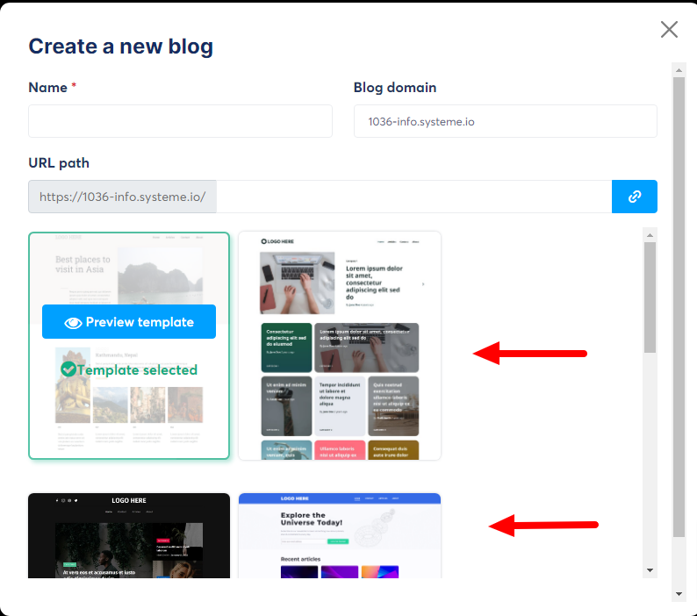Select the laptop grid blog template
Image resolution: width=697 pixels, height=616 pixels.
tap(340, 346)
